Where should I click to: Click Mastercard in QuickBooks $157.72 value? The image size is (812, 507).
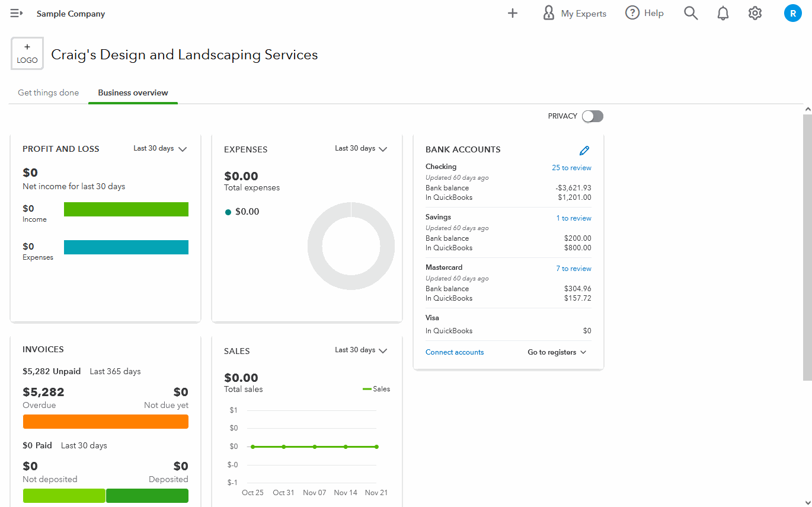tap(577, 298)
